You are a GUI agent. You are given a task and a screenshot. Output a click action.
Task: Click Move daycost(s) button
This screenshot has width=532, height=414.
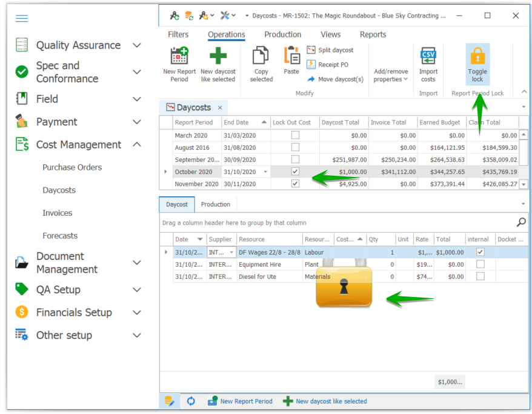[x=335, y=79]
